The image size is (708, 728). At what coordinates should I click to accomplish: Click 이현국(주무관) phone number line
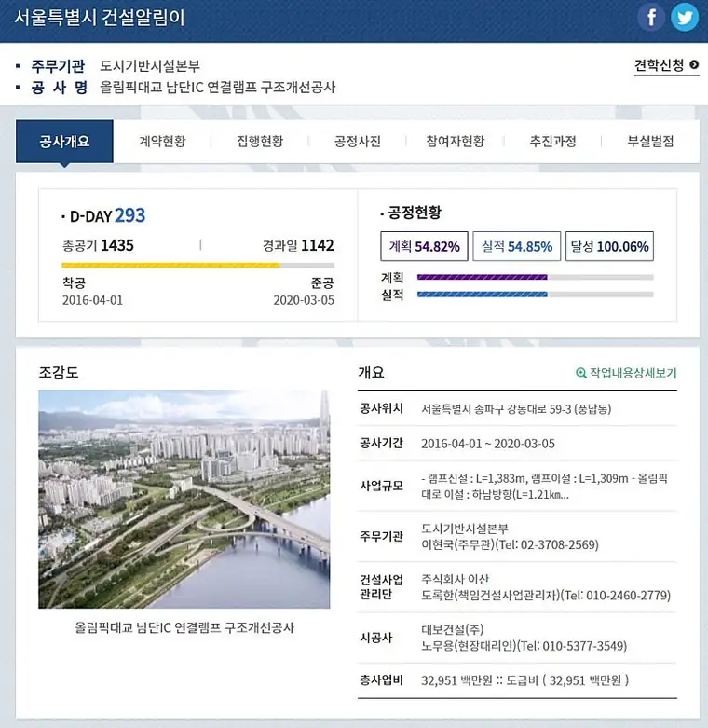(510, 544)
